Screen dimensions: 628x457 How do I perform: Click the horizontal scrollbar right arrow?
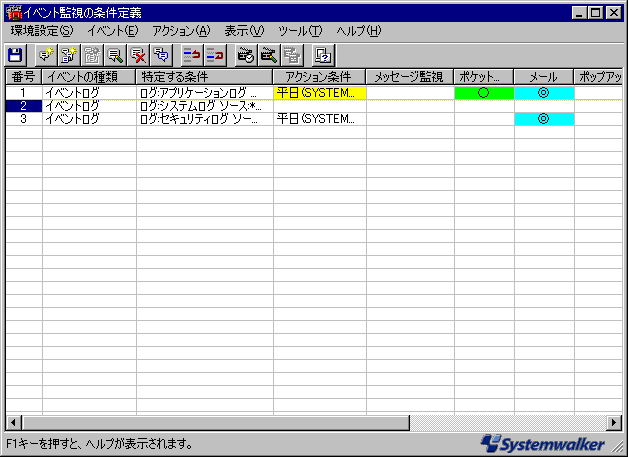click(614, 423)
